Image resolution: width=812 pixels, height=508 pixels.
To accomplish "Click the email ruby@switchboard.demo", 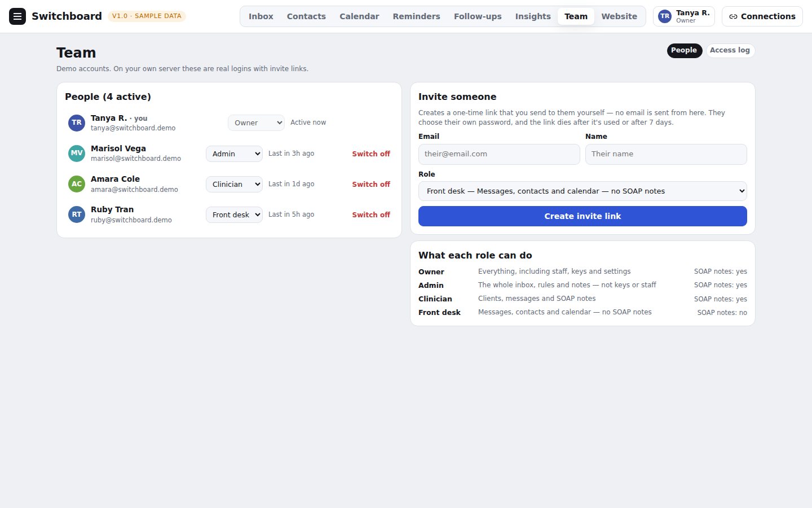I will (x=131, y=220).
